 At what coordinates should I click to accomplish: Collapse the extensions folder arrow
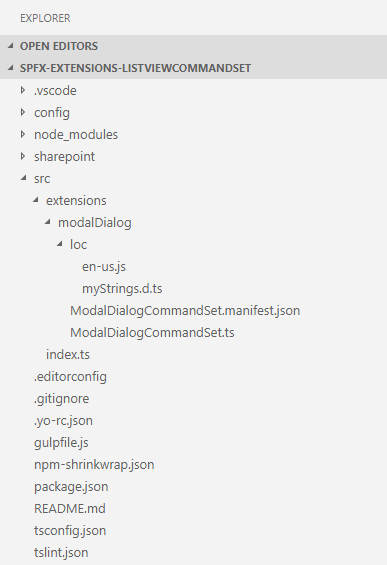click(x=35, y=200)
